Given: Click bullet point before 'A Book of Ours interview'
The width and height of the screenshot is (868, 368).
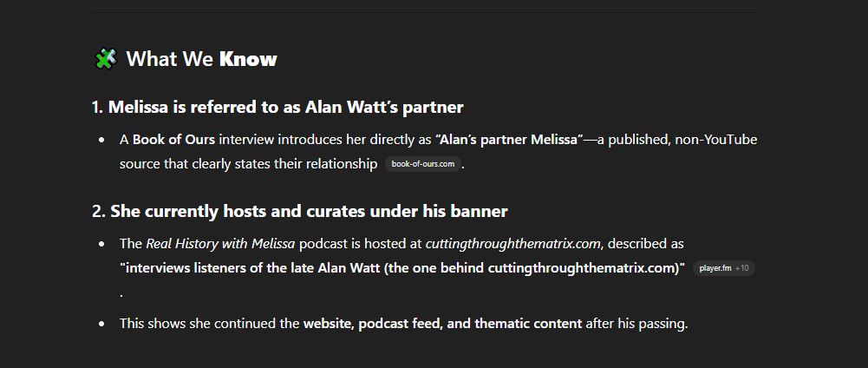Looking at the screenshot, I should (x=101, y=140).
